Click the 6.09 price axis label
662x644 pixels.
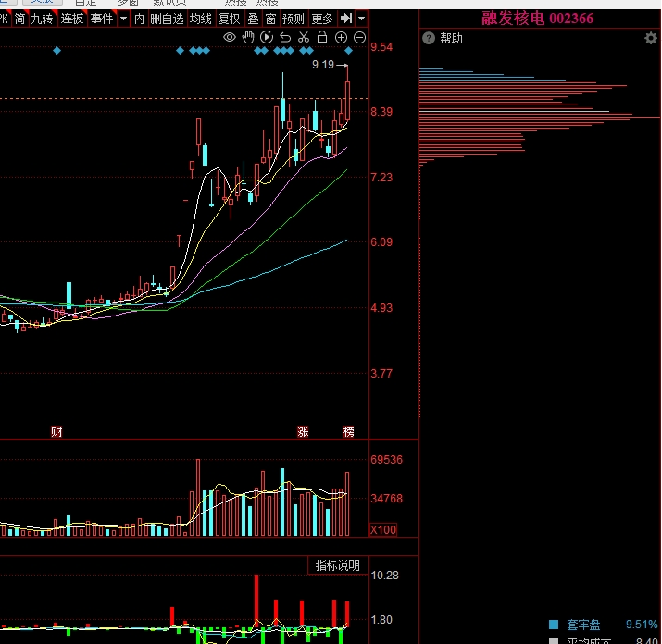point(381,242)
